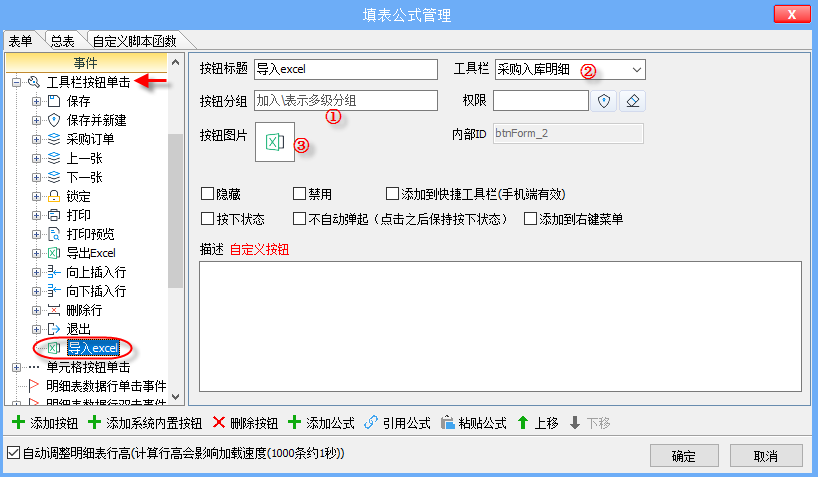Viewport: 818px width, 477px height.
Task: Expand the 导出Excel tree node
Action: 36,253
